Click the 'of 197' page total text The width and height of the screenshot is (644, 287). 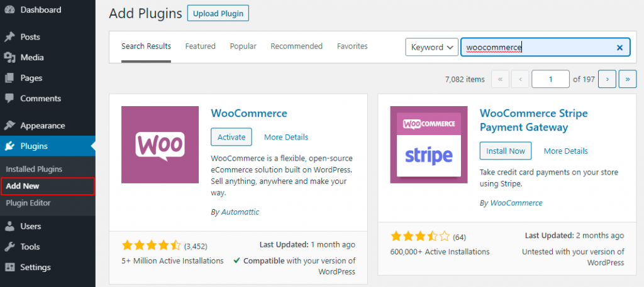(584, 80)
